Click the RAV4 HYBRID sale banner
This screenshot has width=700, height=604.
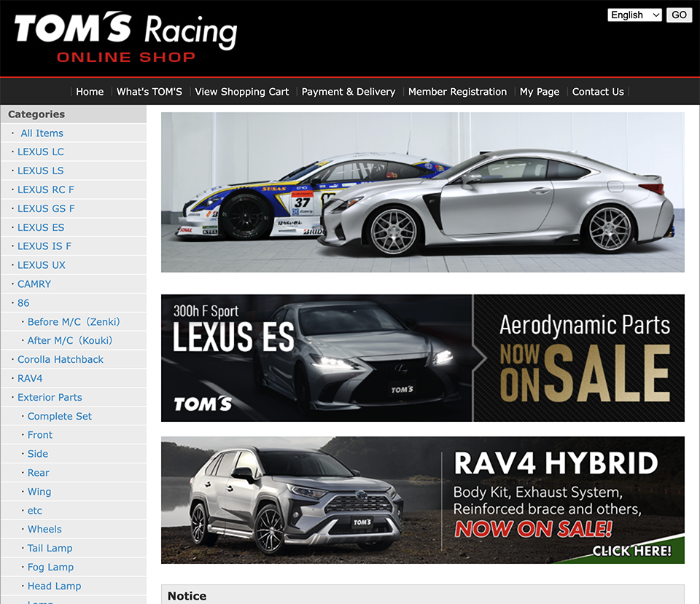coord(423,500)
